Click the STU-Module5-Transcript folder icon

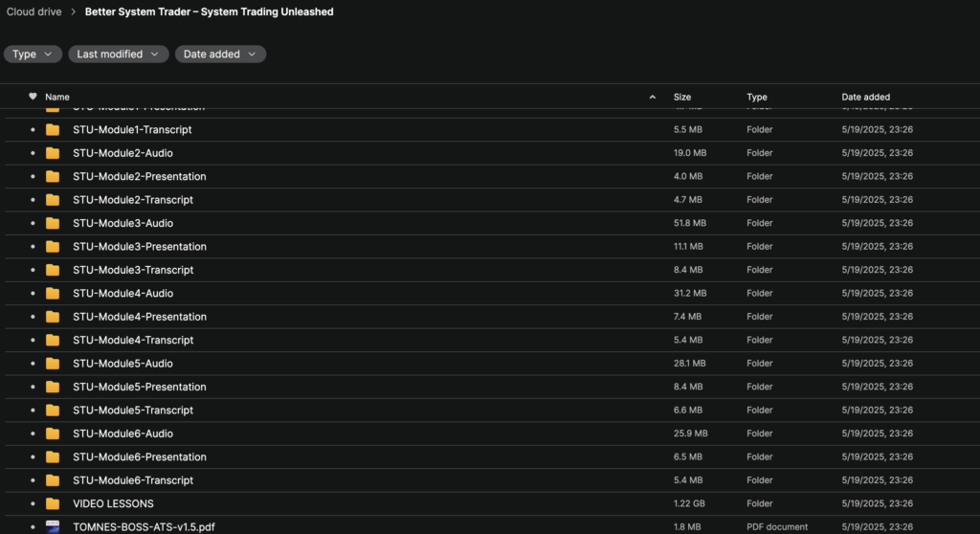point(53,411)
